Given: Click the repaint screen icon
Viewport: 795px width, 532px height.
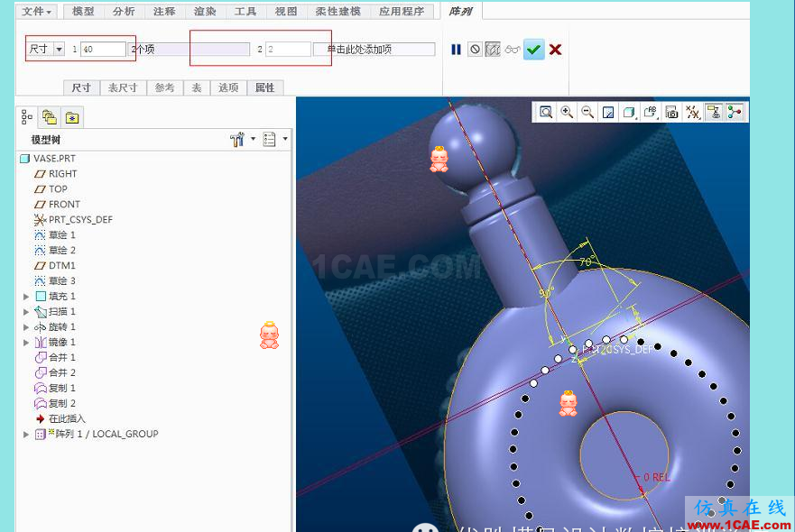Looking at the screenshot, I should click(608, 112).
